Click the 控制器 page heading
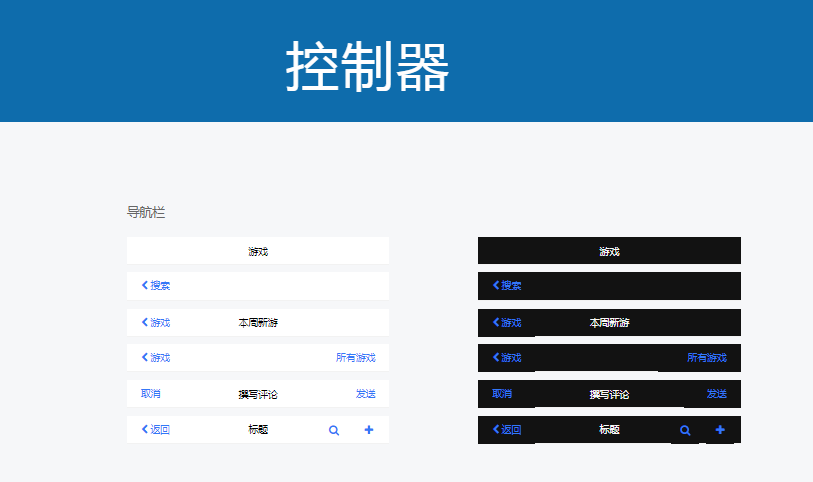This screenshot has width=813, height=482. point(368,67)
